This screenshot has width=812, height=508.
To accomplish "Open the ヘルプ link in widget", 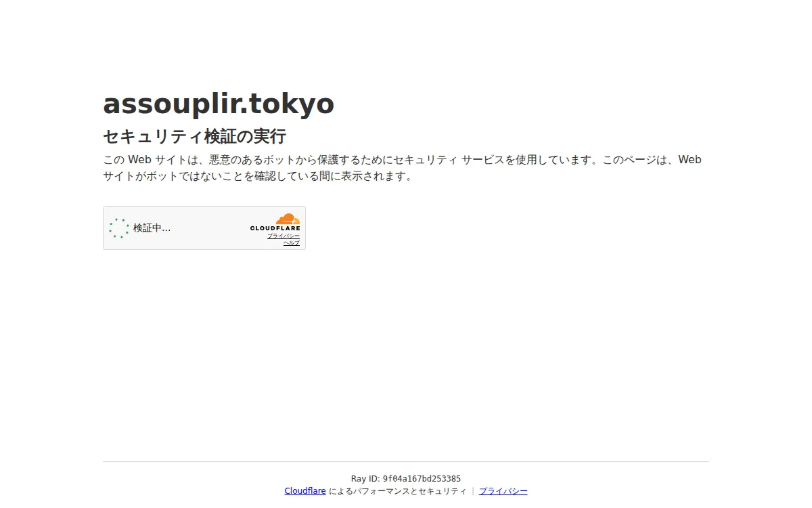I will (x=291, y=242).
